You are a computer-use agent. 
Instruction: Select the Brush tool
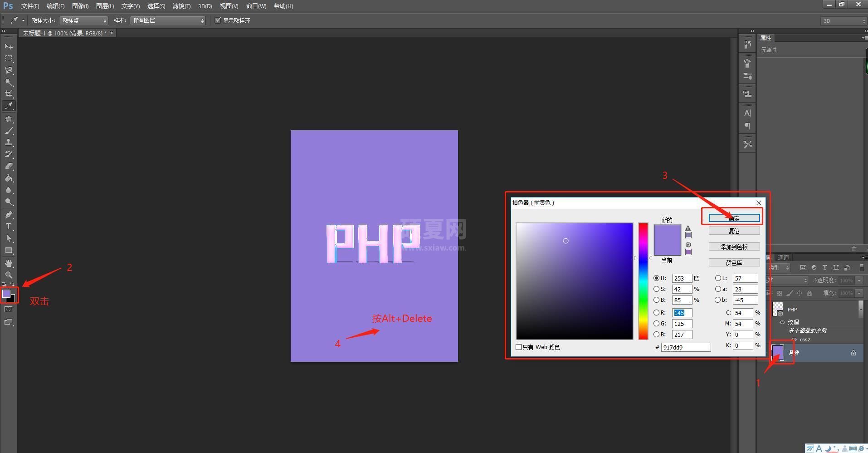click(x=9, y=131)
